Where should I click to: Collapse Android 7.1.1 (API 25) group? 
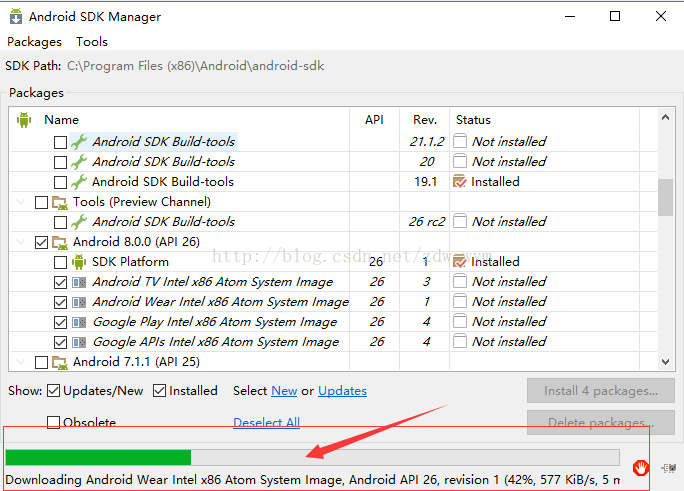[20, 361]
